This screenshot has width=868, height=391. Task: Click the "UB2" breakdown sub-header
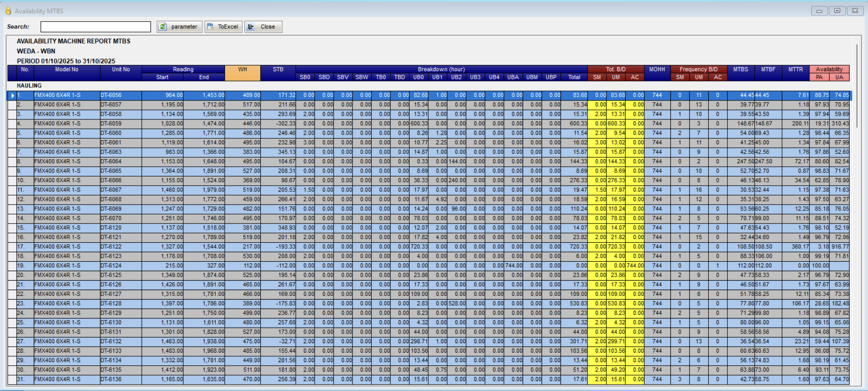(457, 77)
